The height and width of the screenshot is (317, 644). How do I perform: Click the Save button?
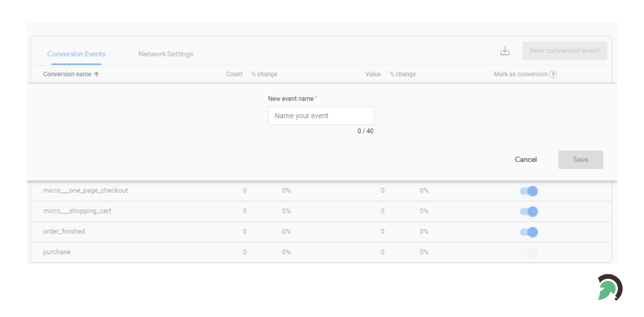(580, 160)
